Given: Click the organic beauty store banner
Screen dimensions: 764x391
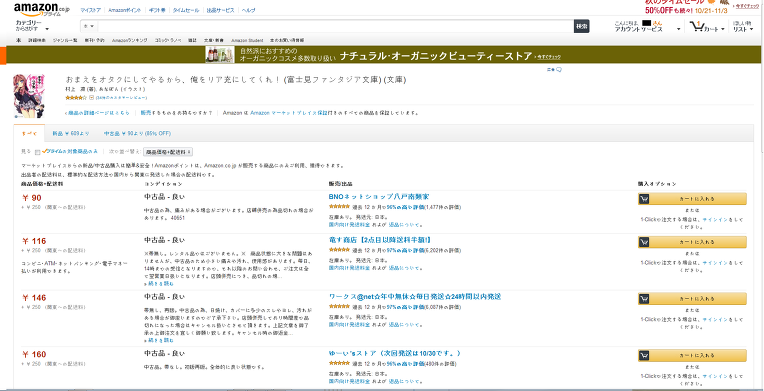Looking at the screenshot, I should (x=382, y=55).
